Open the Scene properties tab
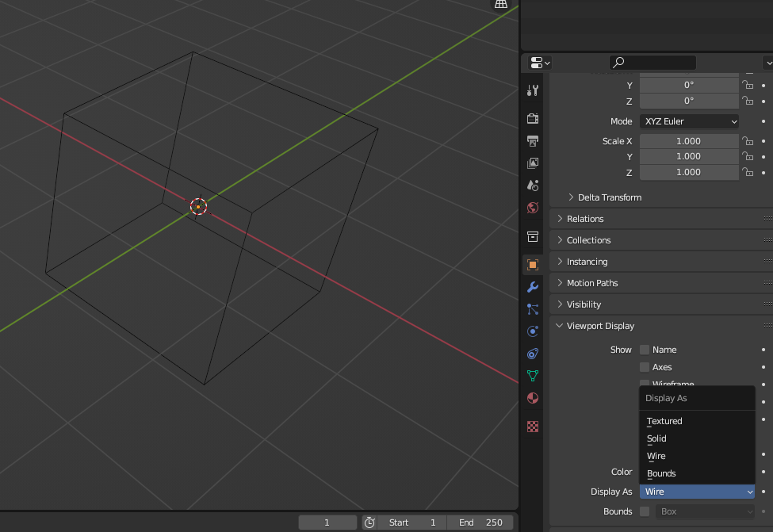Image resolution: width=773 pixels, height=532 pixels. point(533,186)
